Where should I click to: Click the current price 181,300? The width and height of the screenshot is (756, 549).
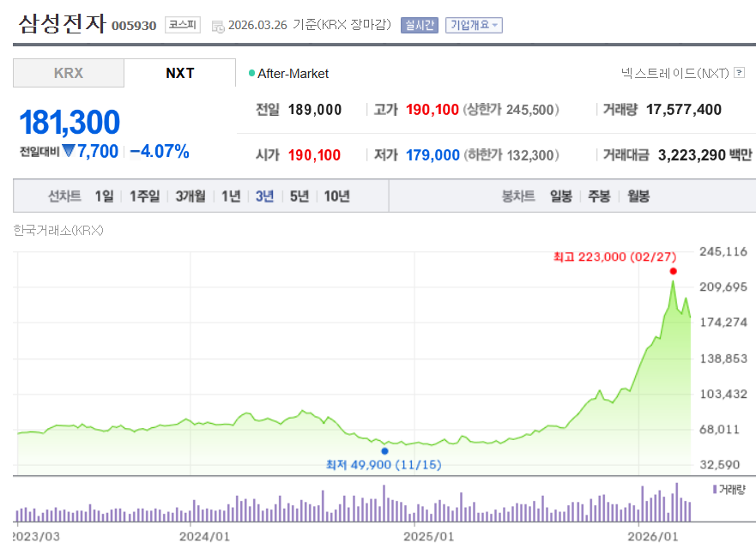point(70,122)
